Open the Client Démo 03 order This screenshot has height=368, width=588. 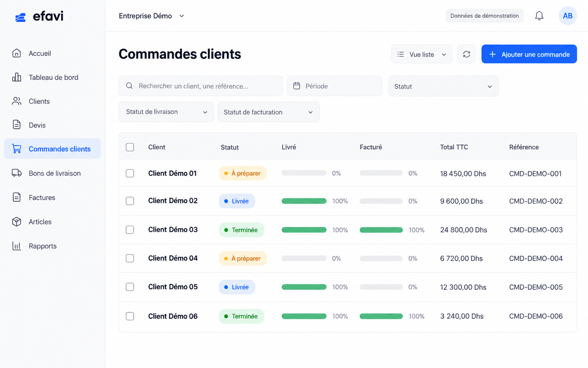pos(173,230)
